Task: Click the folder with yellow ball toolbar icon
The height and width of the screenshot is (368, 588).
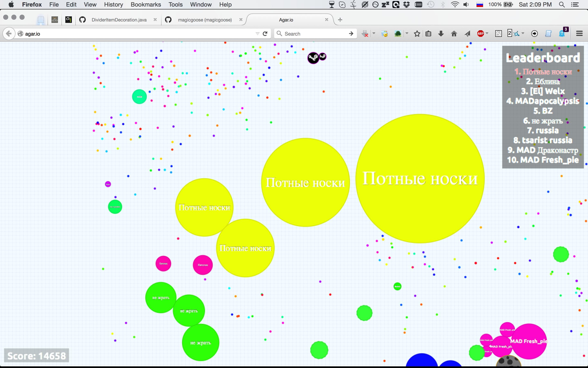Action: coord(385,34)
